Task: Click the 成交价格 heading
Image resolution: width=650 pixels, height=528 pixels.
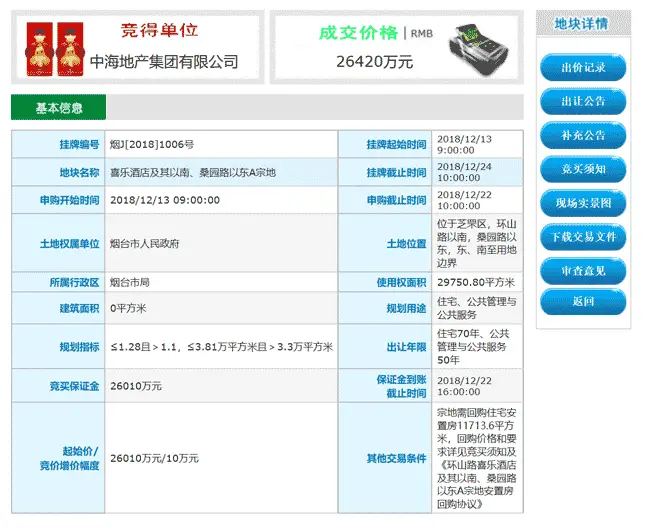Action: [358, 33]
